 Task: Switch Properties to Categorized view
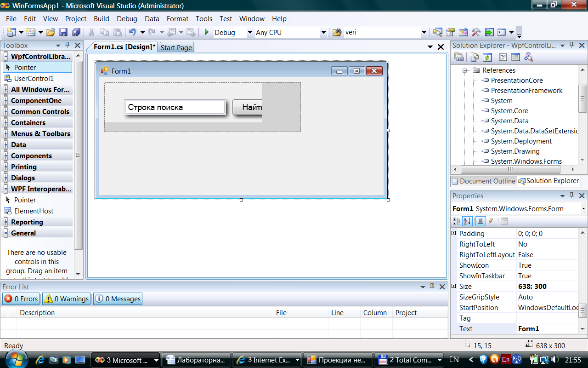point(457,221)
